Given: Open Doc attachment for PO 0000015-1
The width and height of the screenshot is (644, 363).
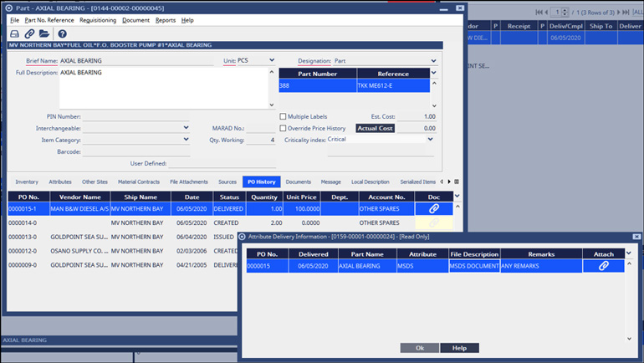Looking at the screenshot, I should [433, 209].
